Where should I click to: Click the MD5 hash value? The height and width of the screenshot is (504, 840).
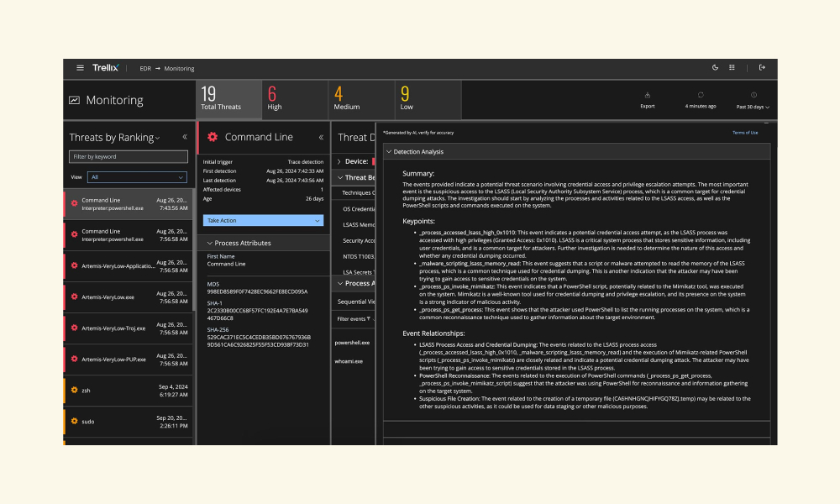[257, 292]
